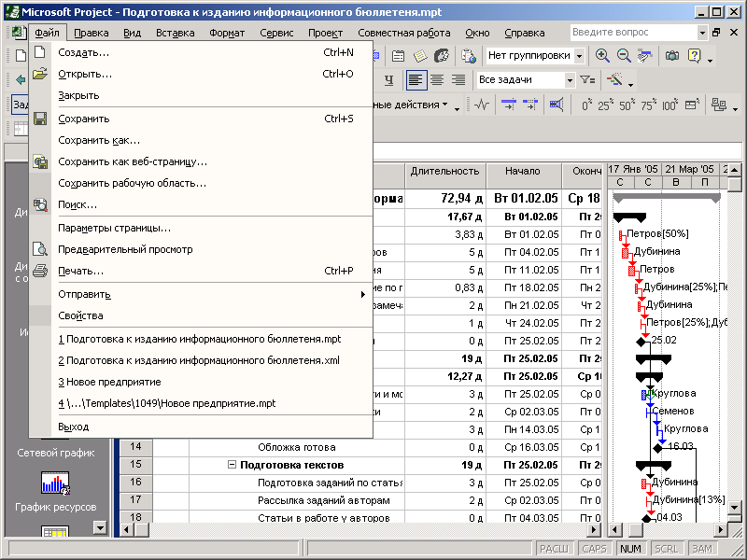The width and height of the screenshot is (747, 560).
Task: Open the 'Справка' menu
Action: tap(525, 33)
